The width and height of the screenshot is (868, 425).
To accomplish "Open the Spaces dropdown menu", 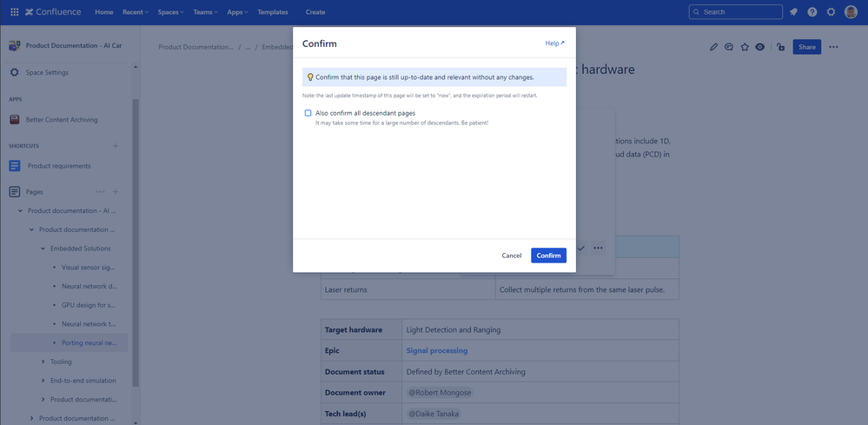I will [170, 12].
